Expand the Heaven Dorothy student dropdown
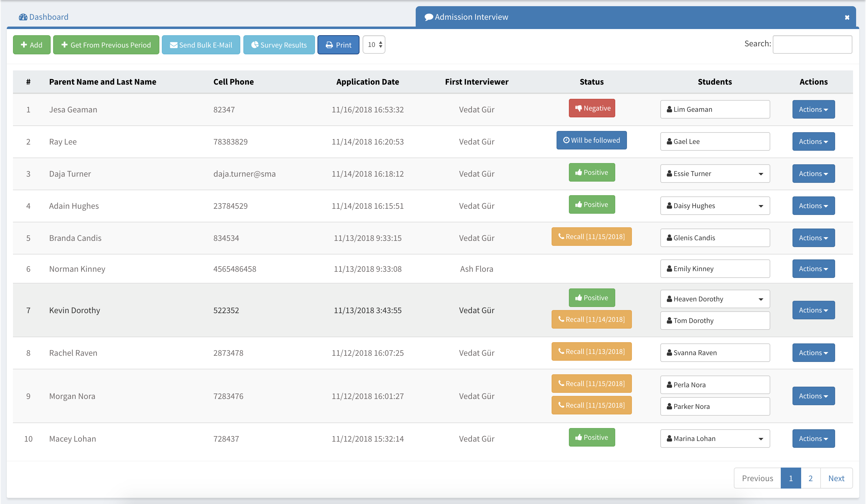 tap(715, 299)
